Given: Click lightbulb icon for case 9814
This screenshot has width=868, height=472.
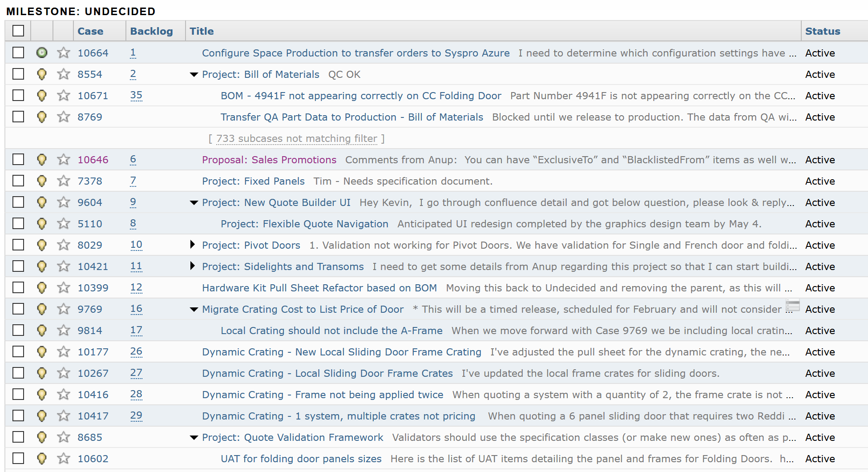Looking at the screenshot, I should coord(42,331).
